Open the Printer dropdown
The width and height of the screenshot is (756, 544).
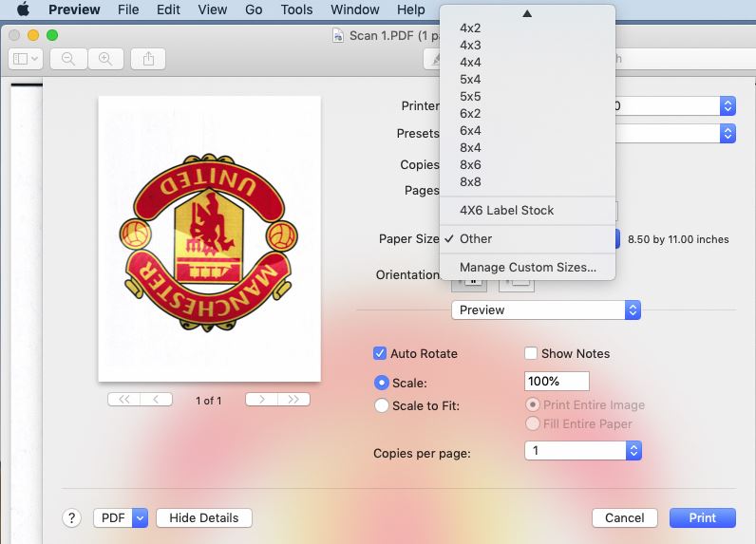(728, 105)
